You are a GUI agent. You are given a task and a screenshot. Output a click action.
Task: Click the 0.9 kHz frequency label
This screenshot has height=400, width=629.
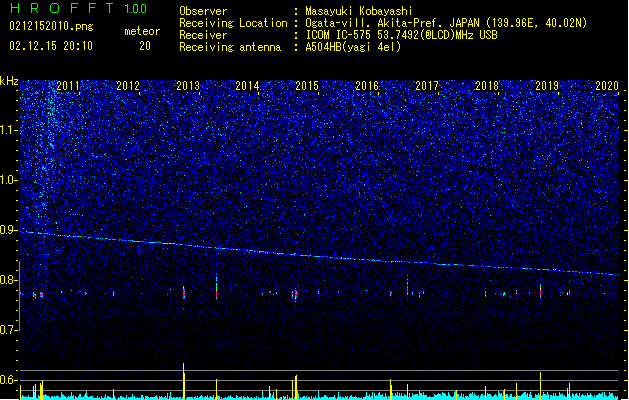point(9,230)
